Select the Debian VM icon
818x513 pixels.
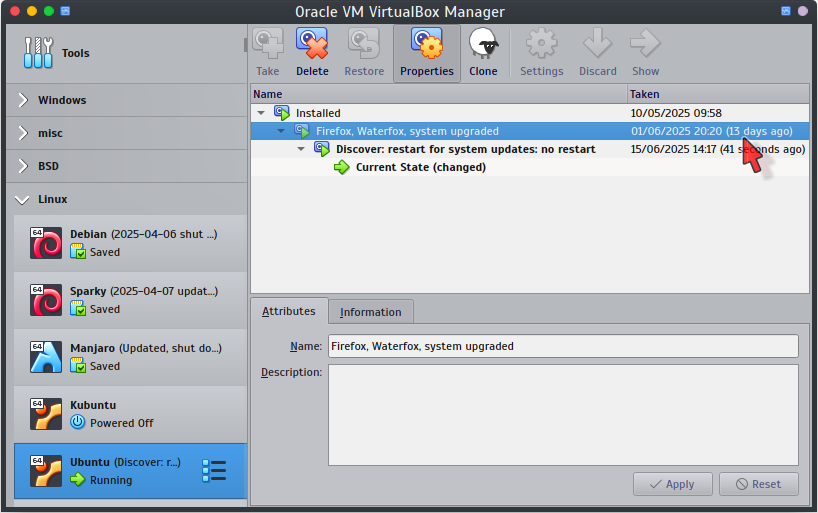pos(46,243)
